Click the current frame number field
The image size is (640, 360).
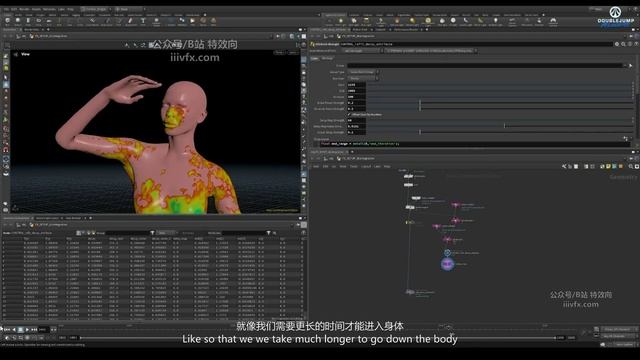pos(43,329)
